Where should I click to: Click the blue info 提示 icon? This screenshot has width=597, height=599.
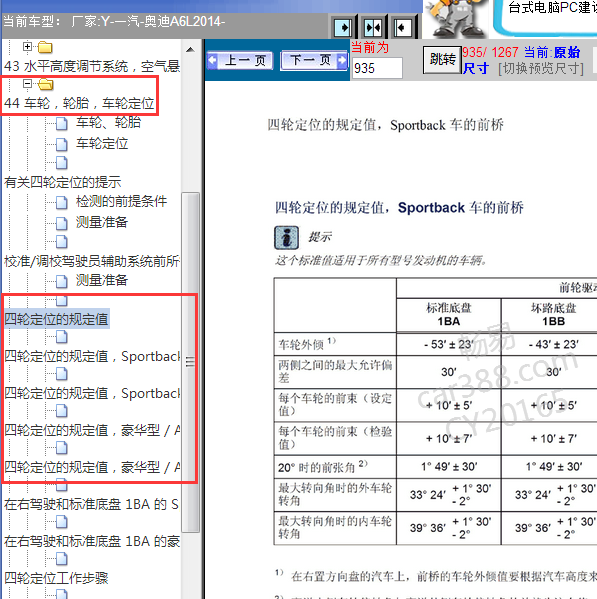[286, 238]
